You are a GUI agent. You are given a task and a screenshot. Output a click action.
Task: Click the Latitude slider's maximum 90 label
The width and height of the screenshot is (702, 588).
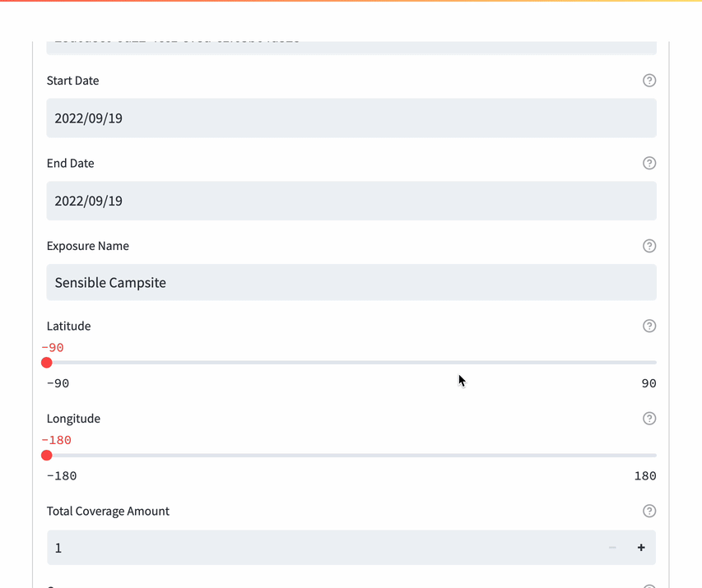point(649,383)
